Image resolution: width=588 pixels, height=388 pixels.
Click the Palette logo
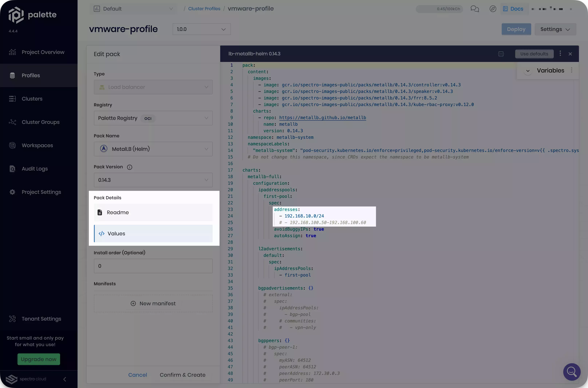(32, 15)
